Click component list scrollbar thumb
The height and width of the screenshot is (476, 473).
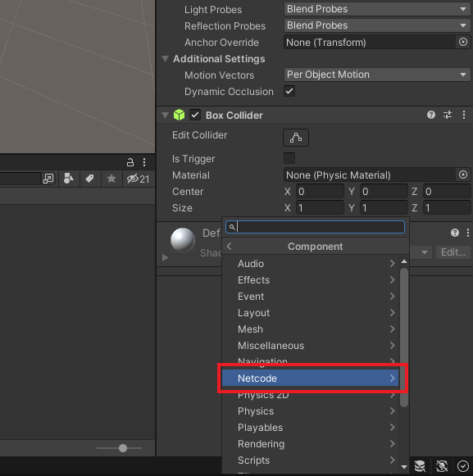tap(404, 337)
